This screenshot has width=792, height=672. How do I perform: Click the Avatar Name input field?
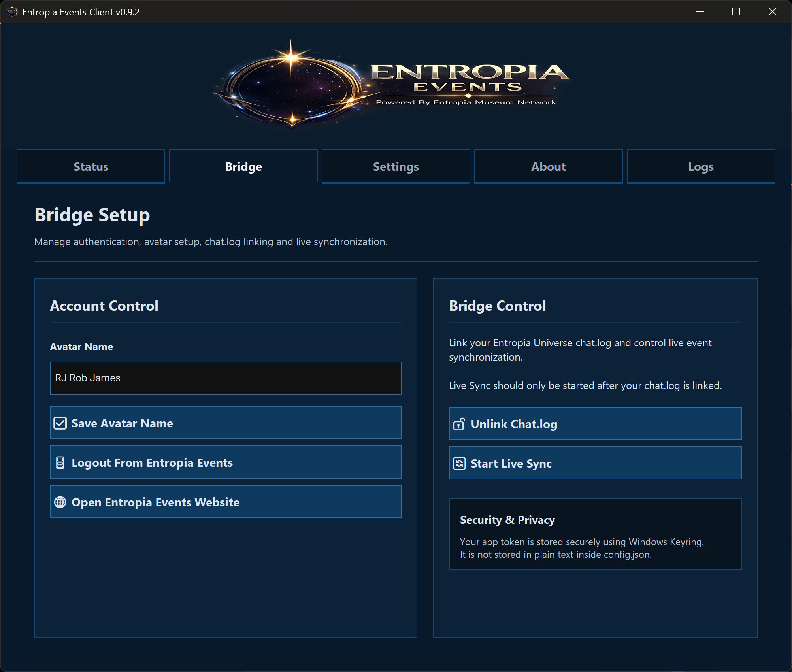tap(226, 378)
